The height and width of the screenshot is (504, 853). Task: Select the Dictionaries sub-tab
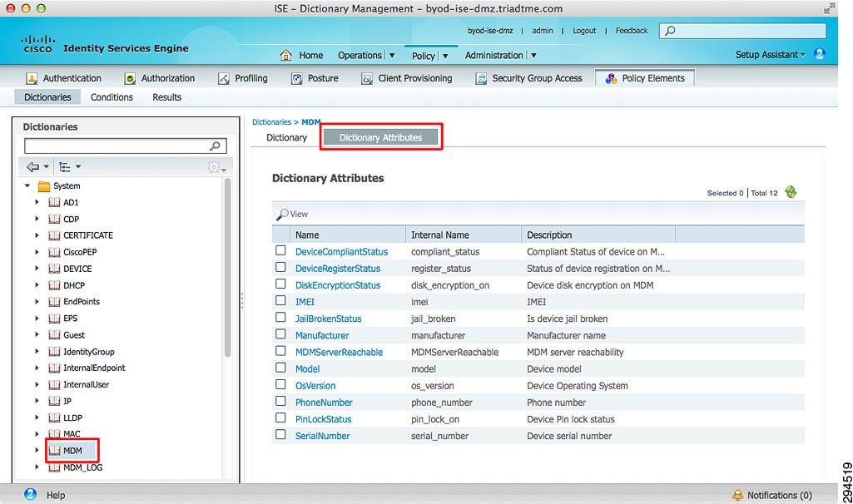point(47,97)
